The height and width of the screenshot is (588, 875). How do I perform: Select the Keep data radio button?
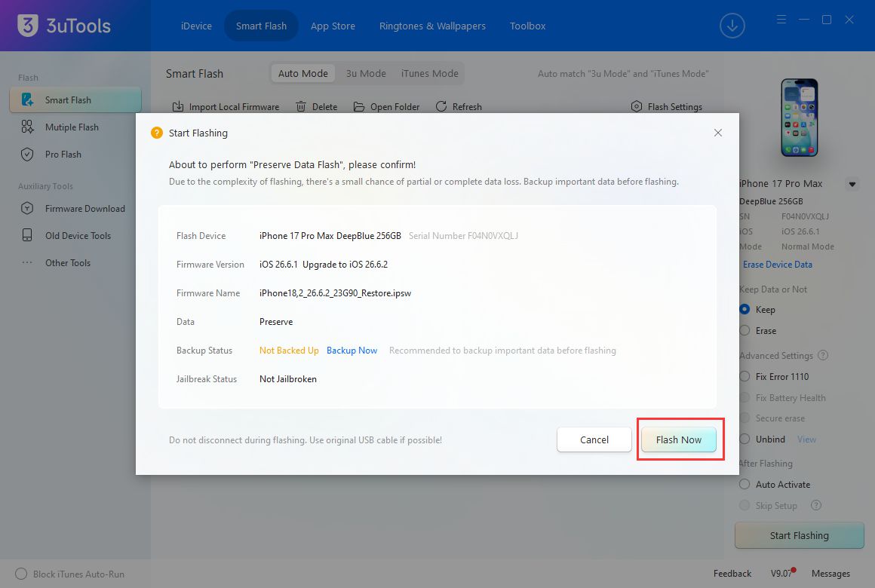pos(745,309)
